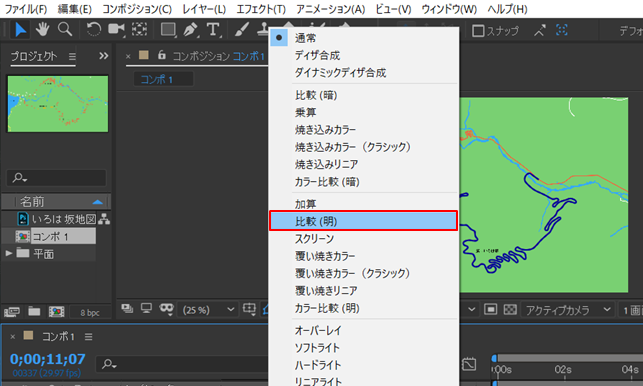The height and width of the screenshot is (386, 643).
Task: Select the Brush tool
Action: click(x=242, y=30)
